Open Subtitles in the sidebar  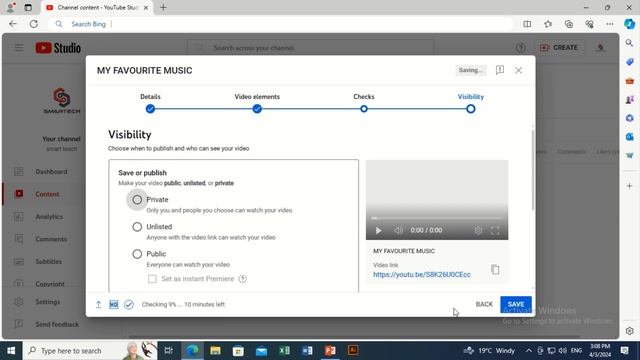(44, 262)
